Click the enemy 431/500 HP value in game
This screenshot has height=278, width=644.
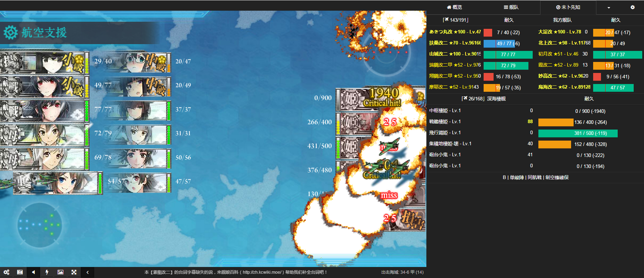[319, 146]
